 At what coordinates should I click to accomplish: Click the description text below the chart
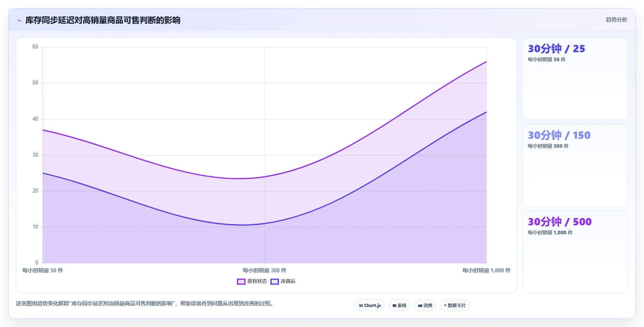tap(144, 304)
